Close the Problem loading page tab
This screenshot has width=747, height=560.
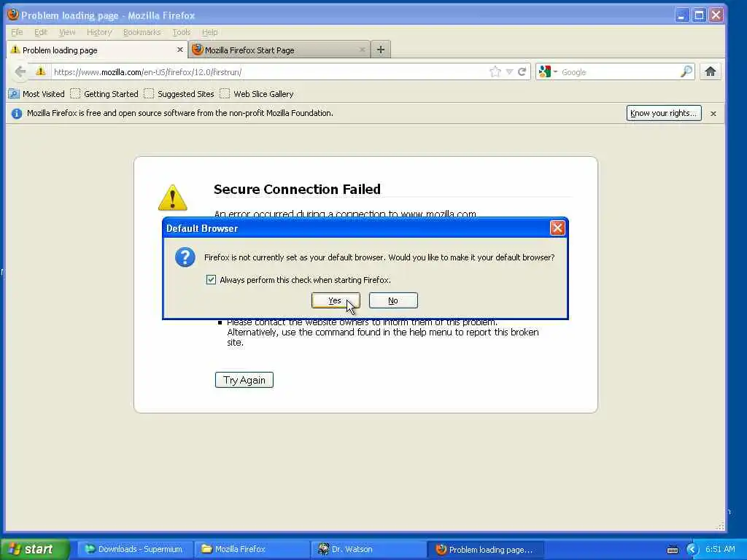[x=180, y=50]
